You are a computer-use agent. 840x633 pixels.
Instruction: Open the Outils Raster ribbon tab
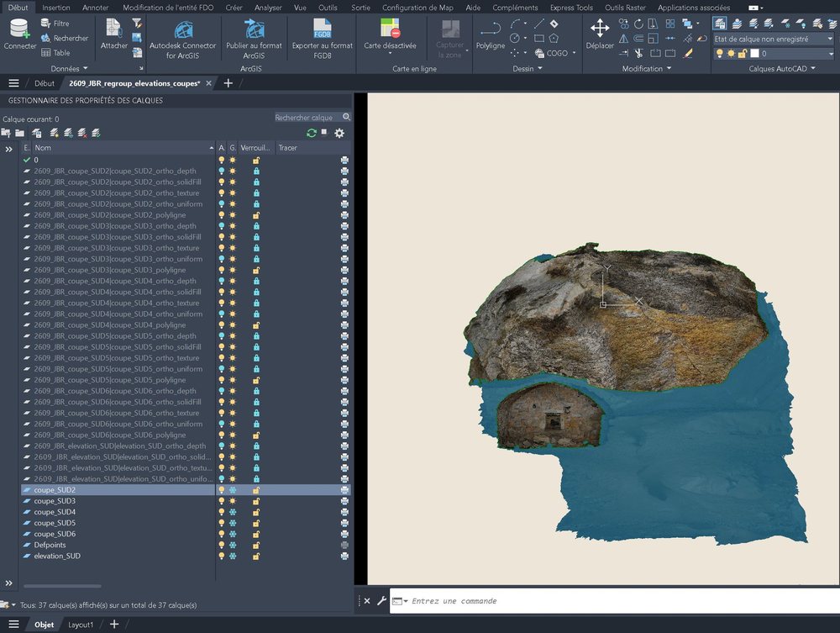point(625,8)
